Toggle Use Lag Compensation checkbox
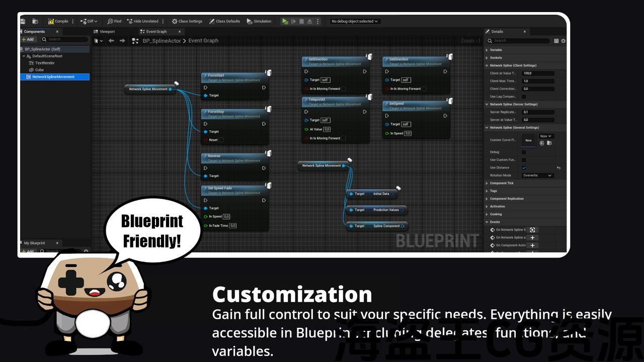The height and width of the screenshot is (362, 644). click(x=523, y=97)
